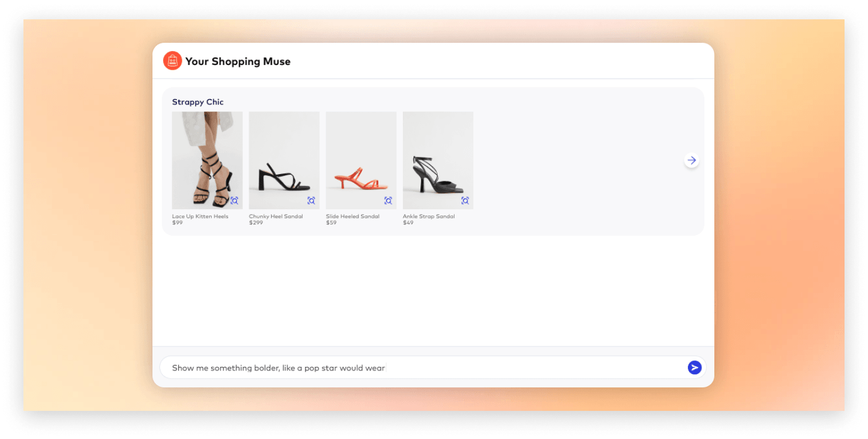The height and width of the screenshot is (439, 868).
Task: Open visual search on Chunky Heel Sandal
Action: click(311, 200)
